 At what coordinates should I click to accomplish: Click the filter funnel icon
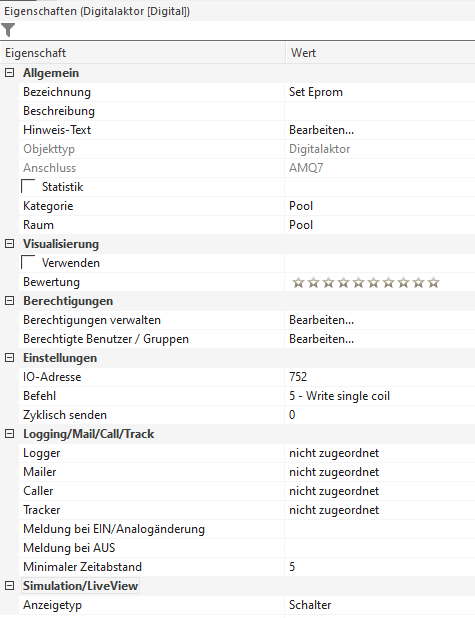(8, 30)
